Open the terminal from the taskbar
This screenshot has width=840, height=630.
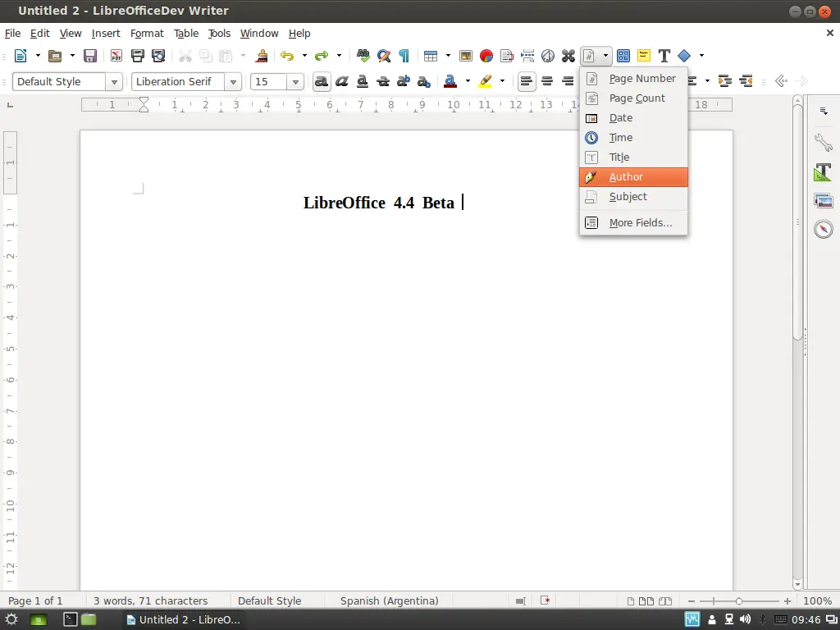click(71, 619)
